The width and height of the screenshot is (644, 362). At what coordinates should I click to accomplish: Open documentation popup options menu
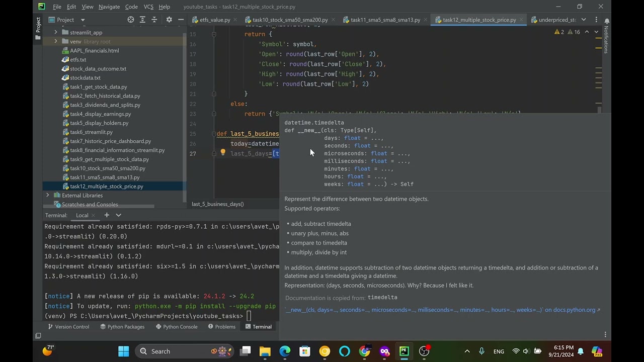pos(605,334)
